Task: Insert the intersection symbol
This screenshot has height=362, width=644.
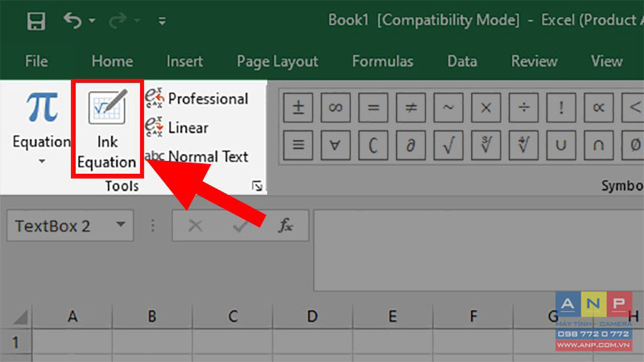Action: [x=598, y=145]
